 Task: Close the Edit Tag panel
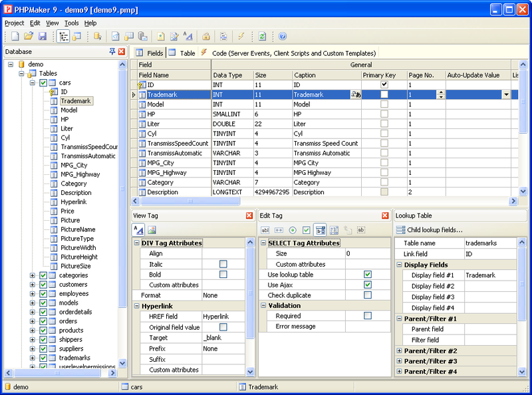(385, 215)
